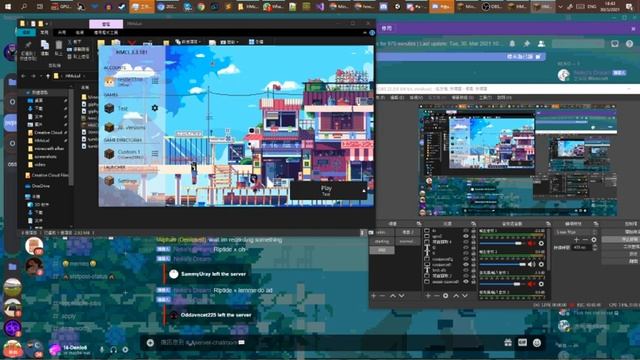This screenshot has height=360, width=640.
Task: Move the OBS source up with arrow
Action: coord(456,296)
